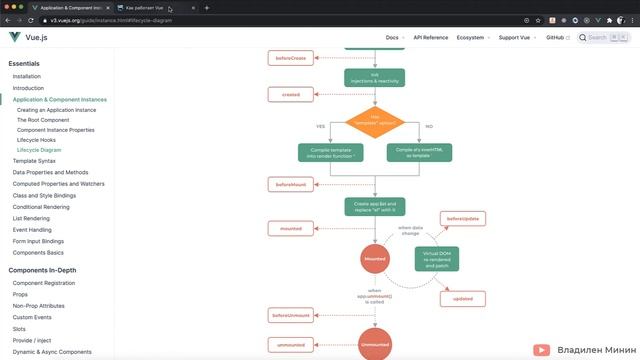
Task: Go to Component Instance Properties section
Action: click(x=56, y=130)
